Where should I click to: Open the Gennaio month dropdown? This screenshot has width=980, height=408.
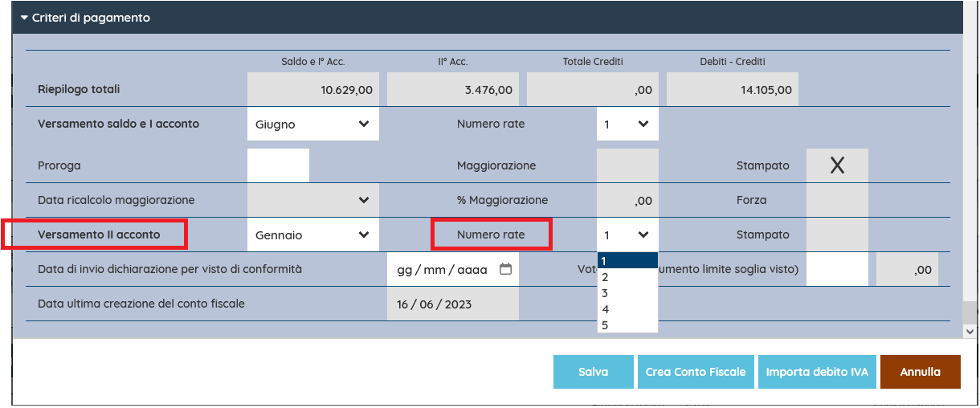[x=312, y=235]
